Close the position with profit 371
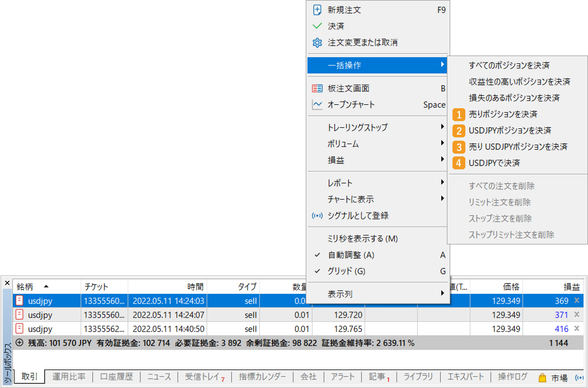 pos(577,315)
